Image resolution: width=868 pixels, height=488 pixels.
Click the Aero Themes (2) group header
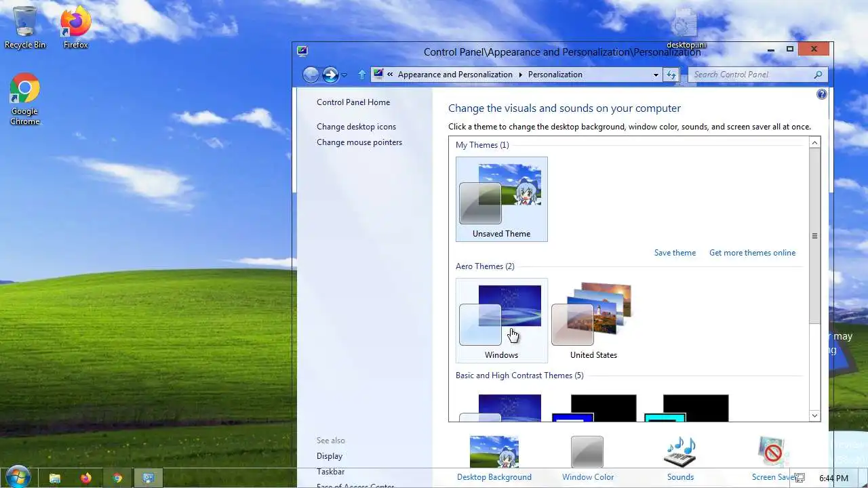point(485,266)
